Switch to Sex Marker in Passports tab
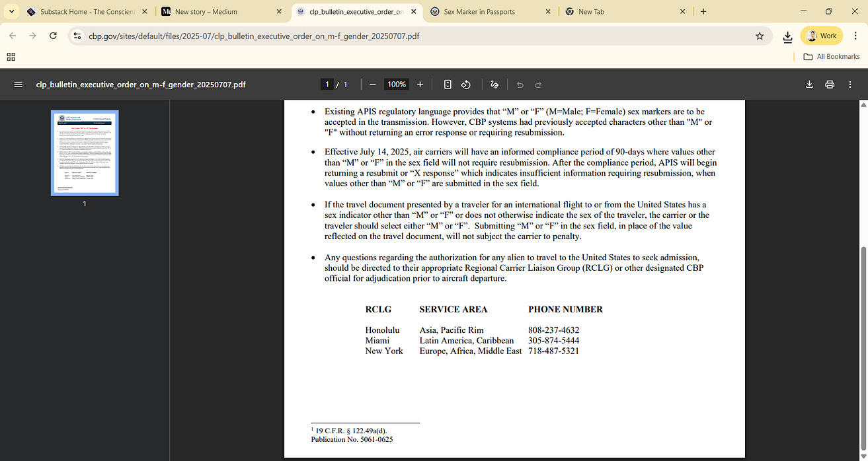 [491, 12]
